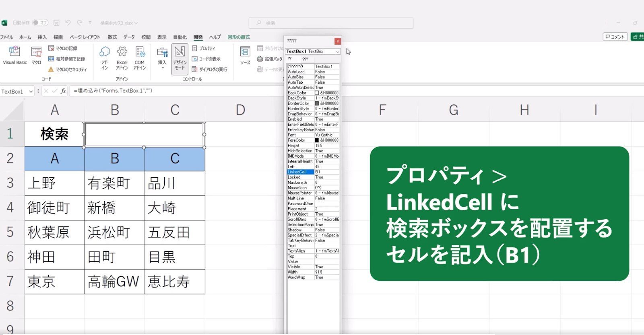Click the BackColor white color swatch
Image resolution: width=644 pixels, height=335 pixels.
pos(317,93)
